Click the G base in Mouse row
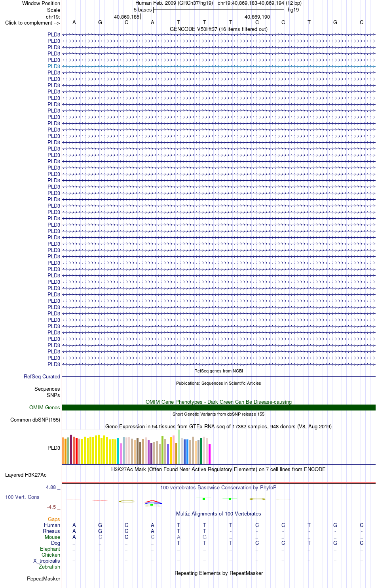The width and height of the screenshot is (376, 588). [x=205, y=537]
